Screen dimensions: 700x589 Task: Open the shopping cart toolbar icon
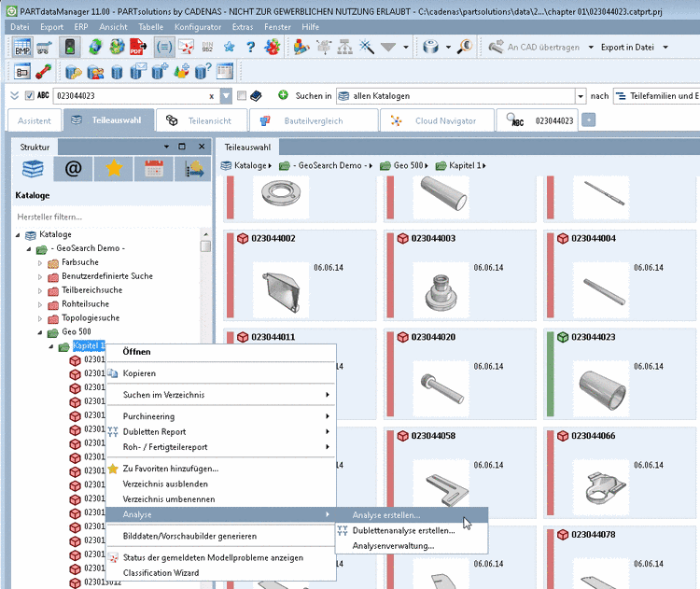click(x=45, y=47)
